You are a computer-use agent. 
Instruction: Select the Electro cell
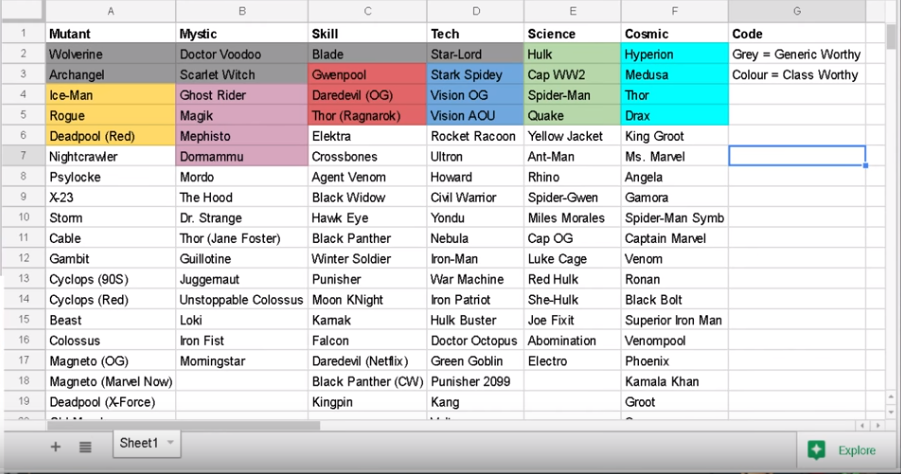tap(573, 361)
